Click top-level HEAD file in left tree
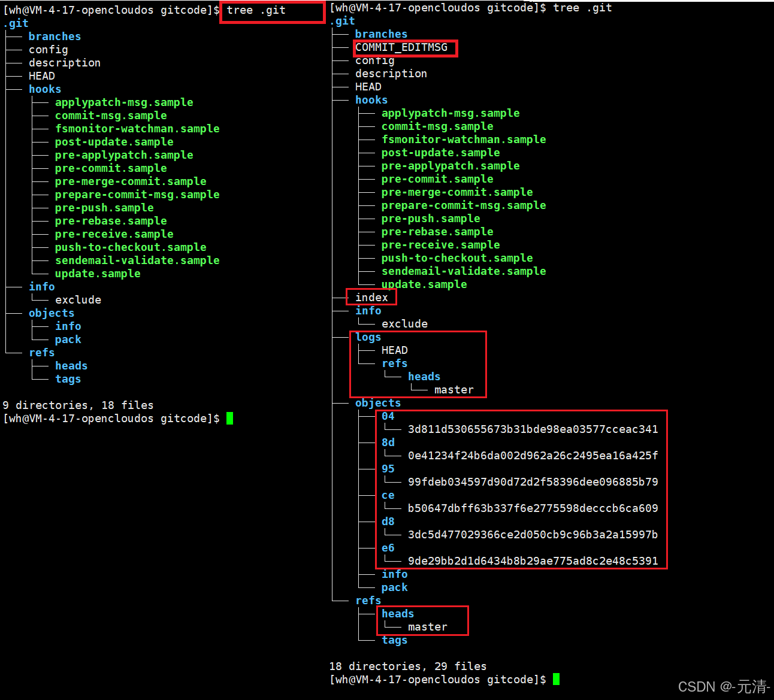774x700 pixels. pyautogui.click(x=41, y=76)
